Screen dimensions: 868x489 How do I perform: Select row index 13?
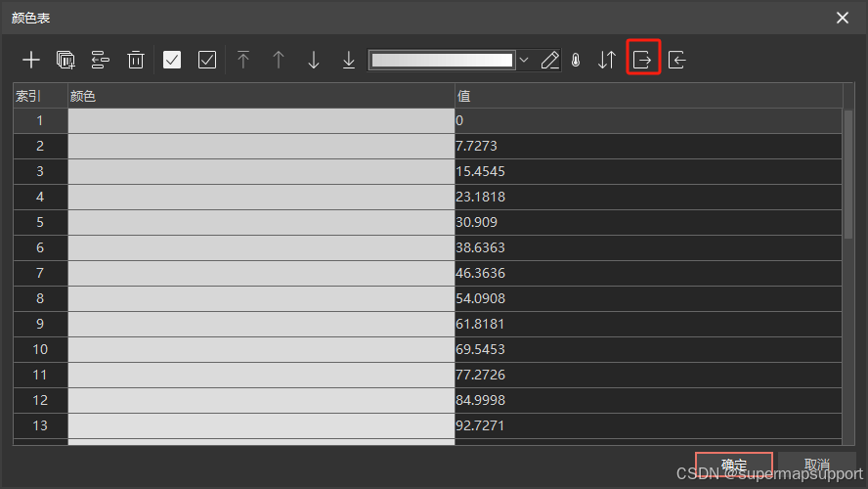40,426
